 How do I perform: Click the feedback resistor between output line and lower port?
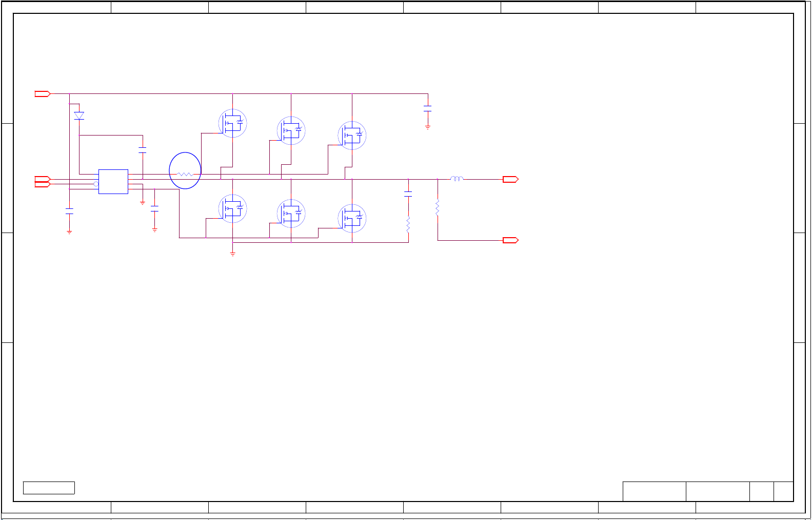point(438,208)
